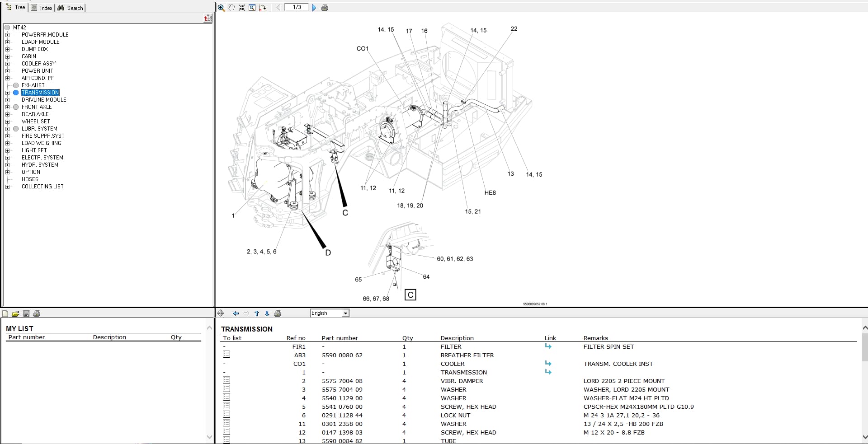868x444 pixels.
Task: Open a saved list with the folder icon
Action: pyautogui.click(x=15, y=313)
